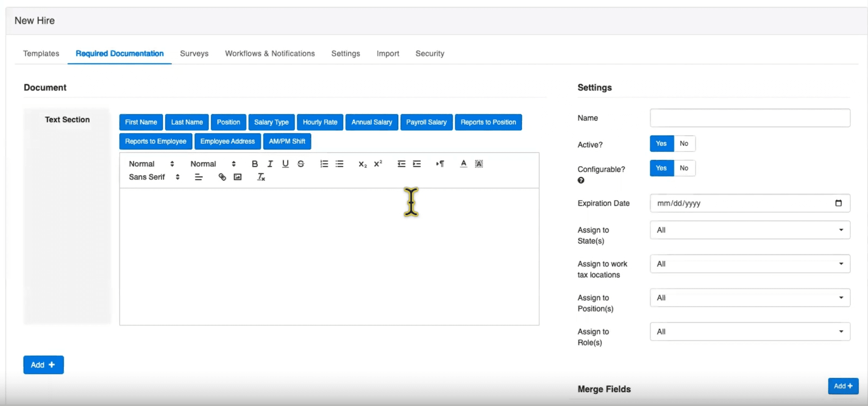868x406 pixels.
Task: Select Yes for Active
Action: 661,144
